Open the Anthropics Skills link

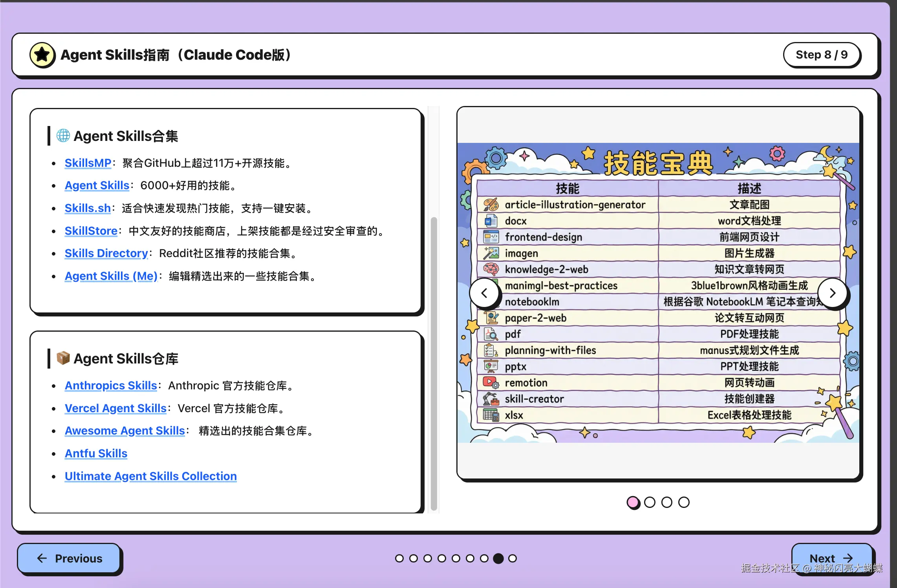click(x=110, y=385)
